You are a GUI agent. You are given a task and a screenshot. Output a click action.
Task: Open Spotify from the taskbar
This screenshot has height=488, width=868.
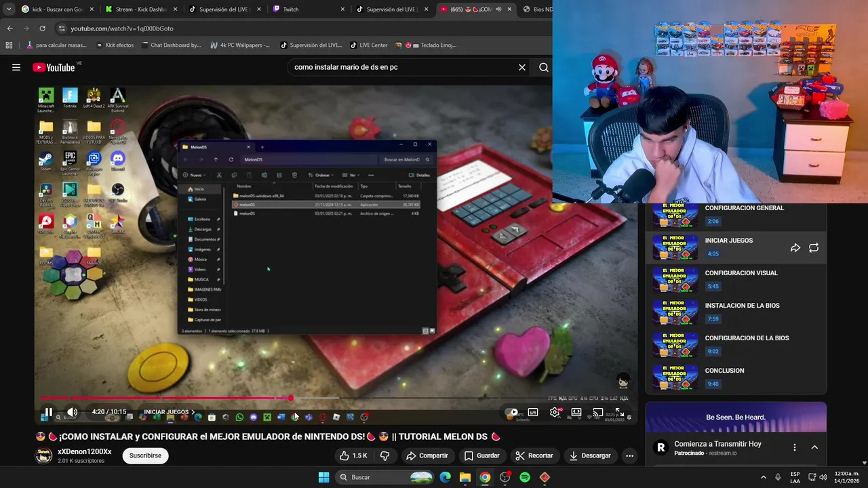pos(525,477)
